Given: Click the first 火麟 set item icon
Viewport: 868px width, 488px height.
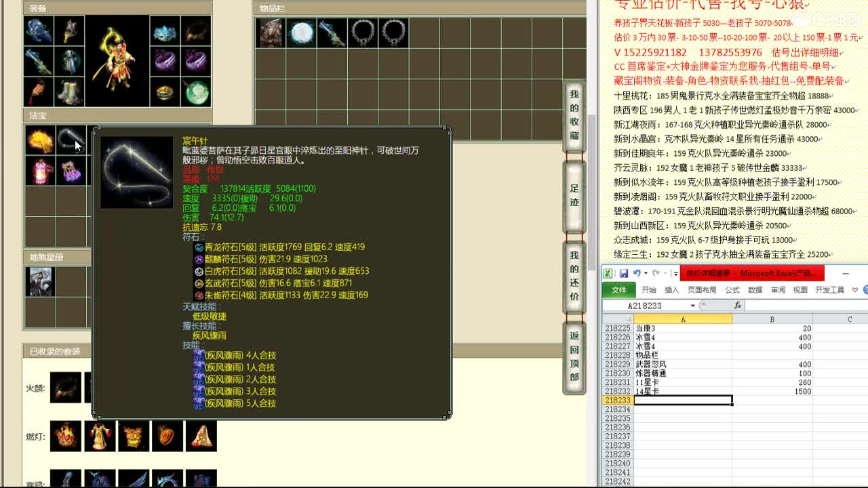Looking at the screenshot, I should (66, 388).
